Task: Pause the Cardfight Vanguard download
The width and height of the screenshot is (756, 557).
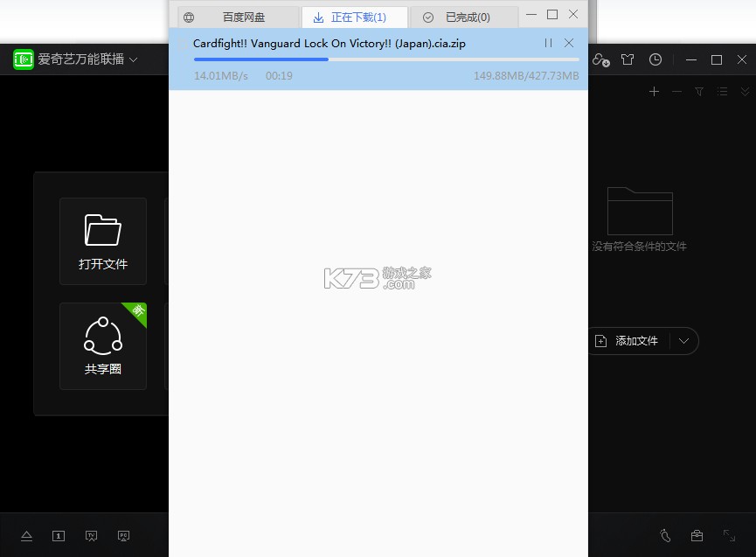Action: [x=550, y=42]
